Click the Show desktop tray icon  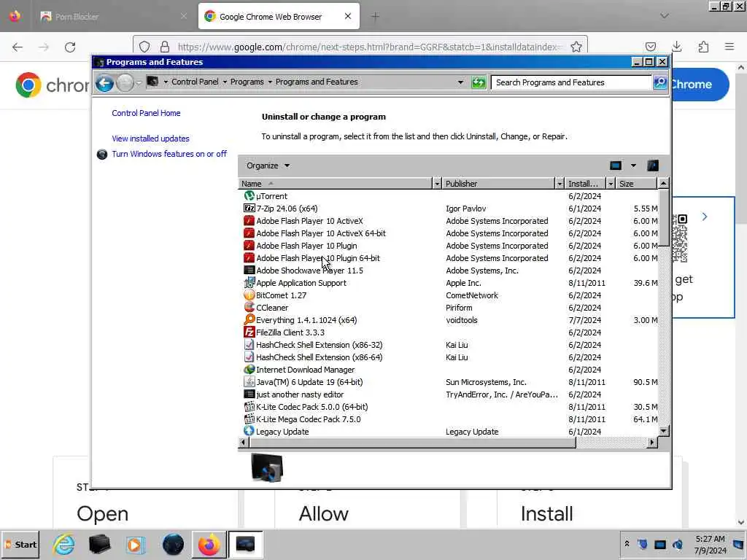tap(738, 544)
